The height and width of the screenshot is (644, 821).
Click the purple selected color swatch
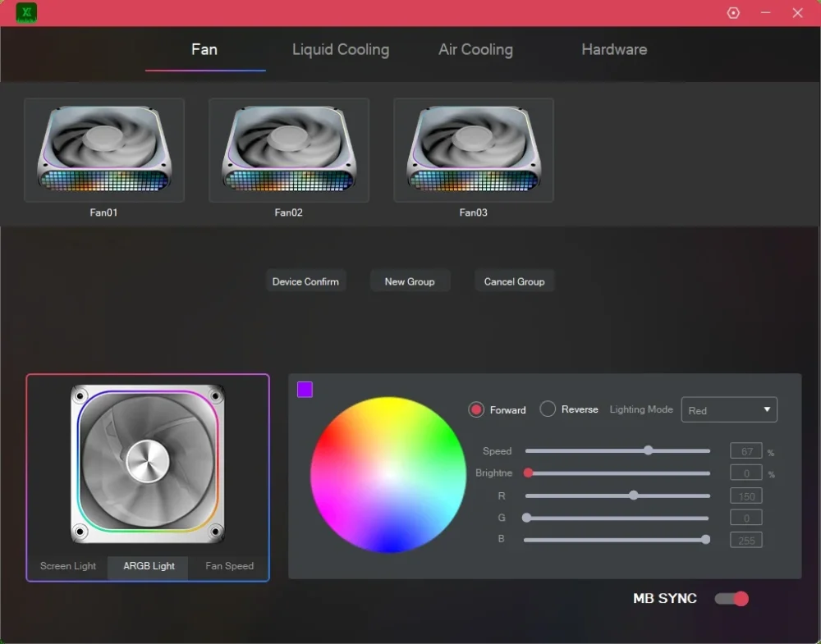(x=305, y=389)
